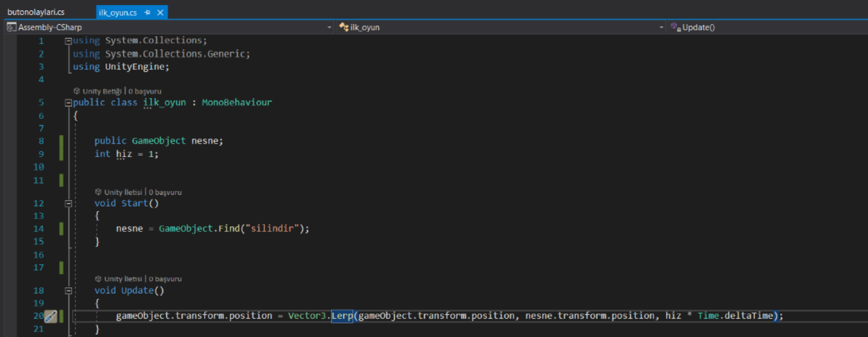Screen dimensions: 868x337
Task: Switch to the butonolaylari.cs tab
Action: (x=36, y=12)
